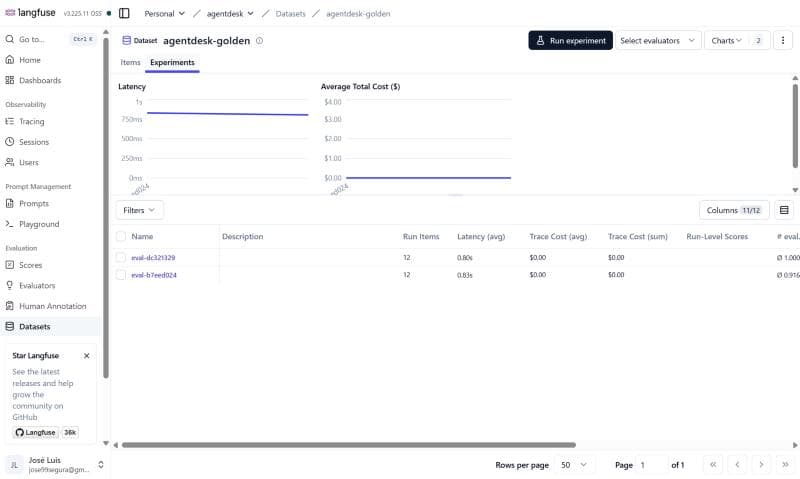The height and width of the screenshot is (479, 800).
Task: Click Run experiment button
Action: coord(570,40)
